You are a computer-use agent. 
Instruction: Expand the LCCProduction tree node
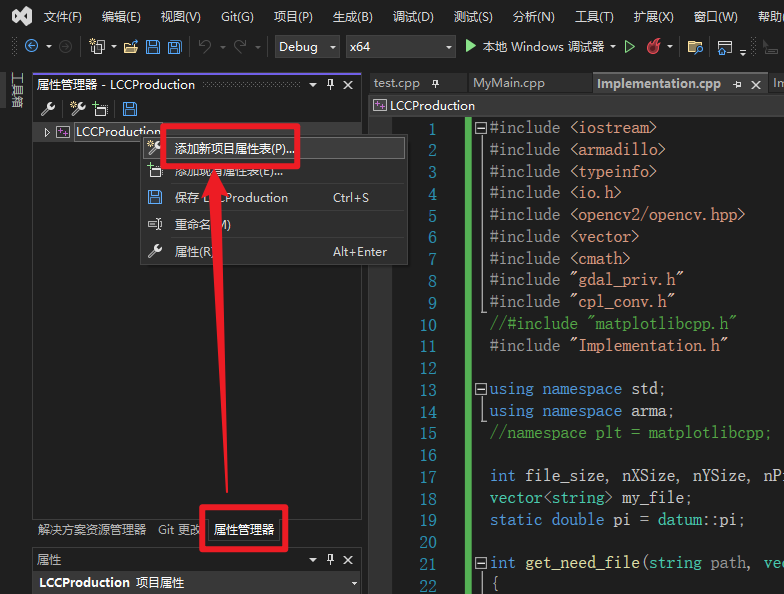click(47, 132)
